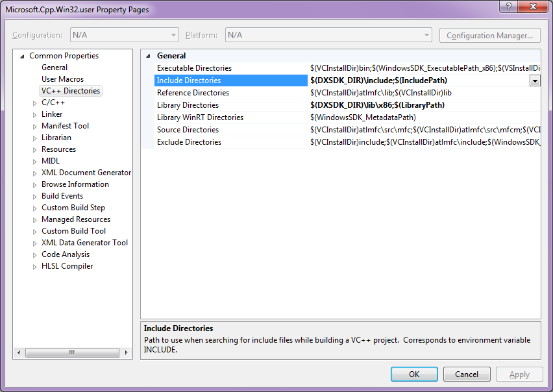This screenshot has width=553, height=392.
Task: Expand the Build Events node arrow
Action: point(34,196)
